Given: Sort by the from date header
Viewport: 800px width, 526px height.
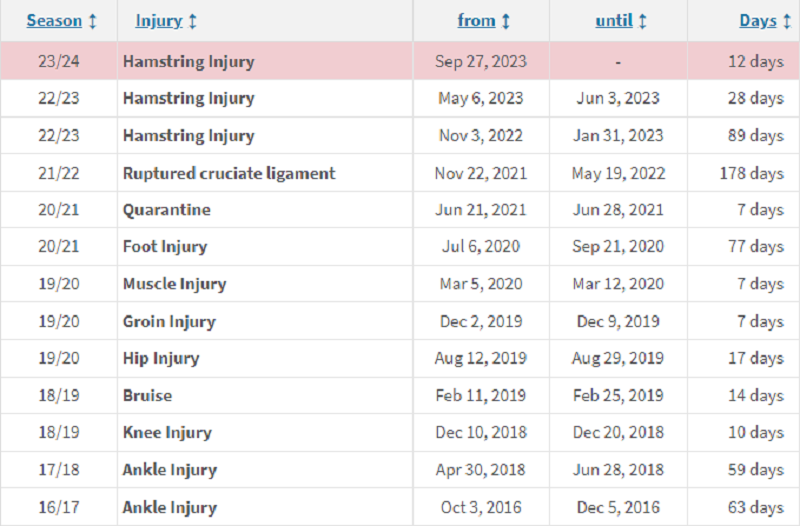Looking at the screenshot, I should 477,20.
